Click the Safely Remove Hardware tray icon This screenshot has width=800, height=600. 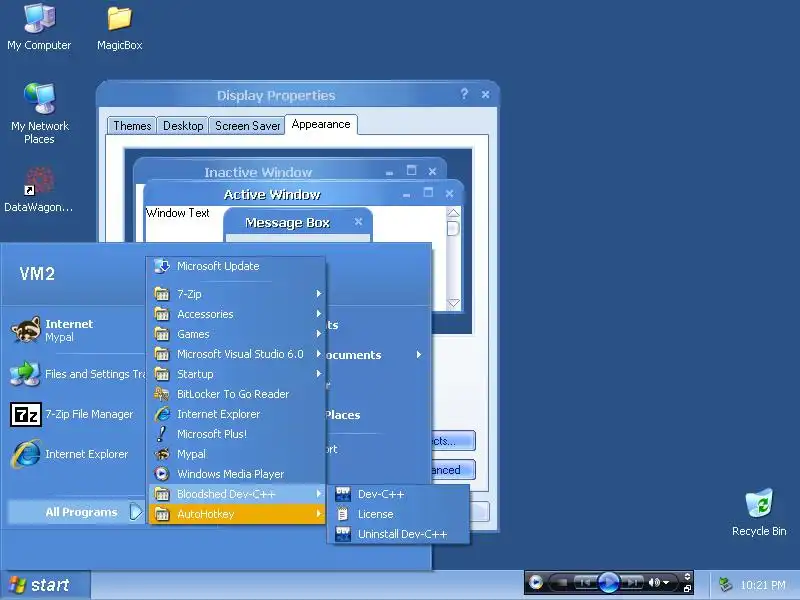[x=725, y=585]
